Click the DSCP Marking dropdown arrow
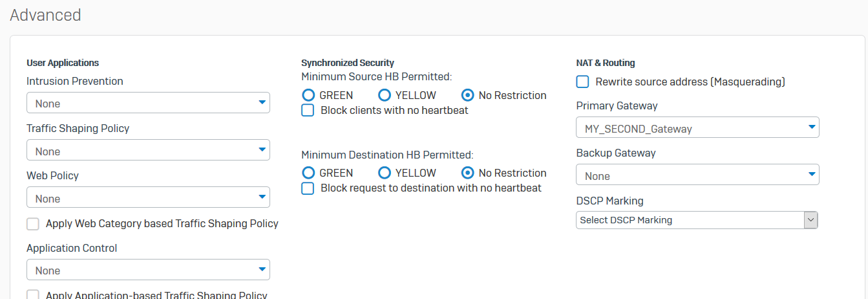The image size is (868, 299). coord(810,220)
